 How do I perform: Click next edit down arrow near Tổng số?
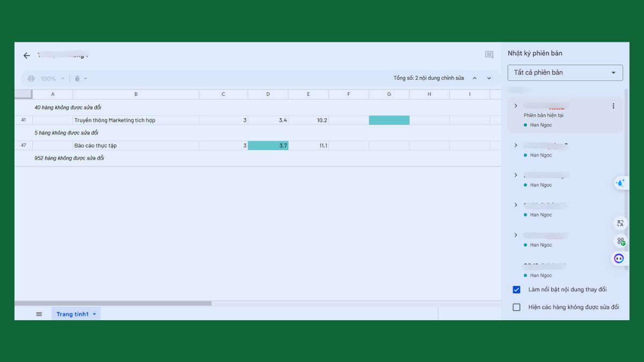[489, 78]
